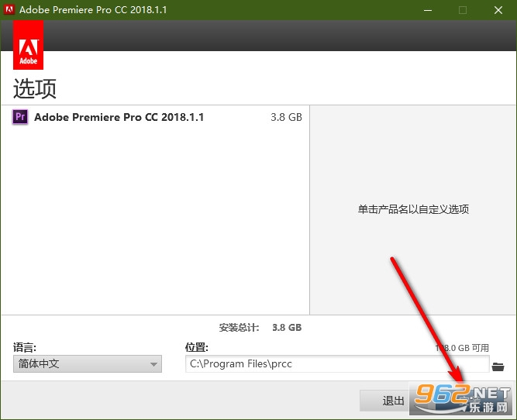Minimize the installer window

(428, 10)
